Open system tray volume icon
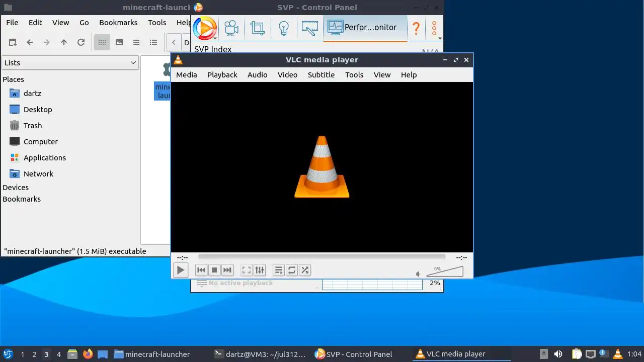 click(558, 354)
